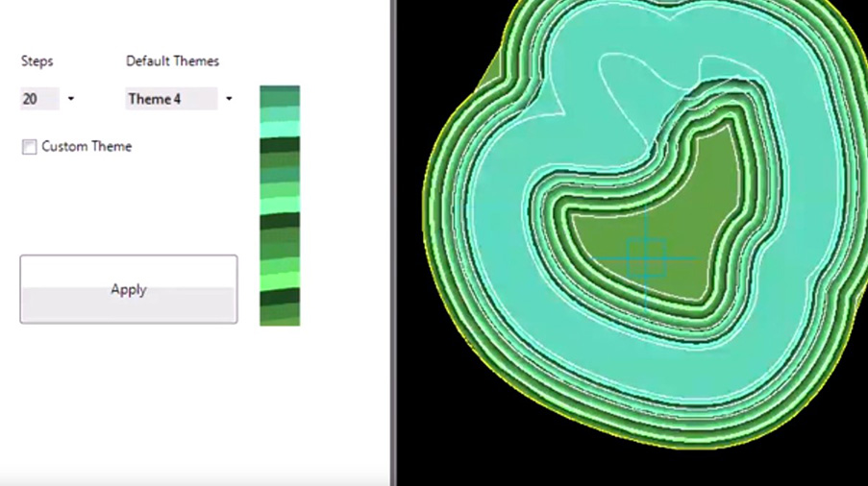Viewport: 868px width, 486px height.
Task: Click the Custom Theme label text
Action: [87, 147]
